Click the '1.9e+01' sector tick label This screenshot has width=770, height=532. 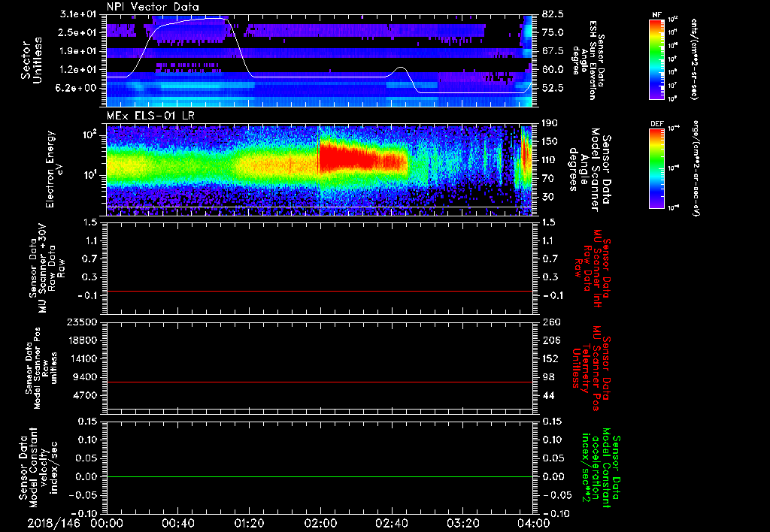pos(78,51)
